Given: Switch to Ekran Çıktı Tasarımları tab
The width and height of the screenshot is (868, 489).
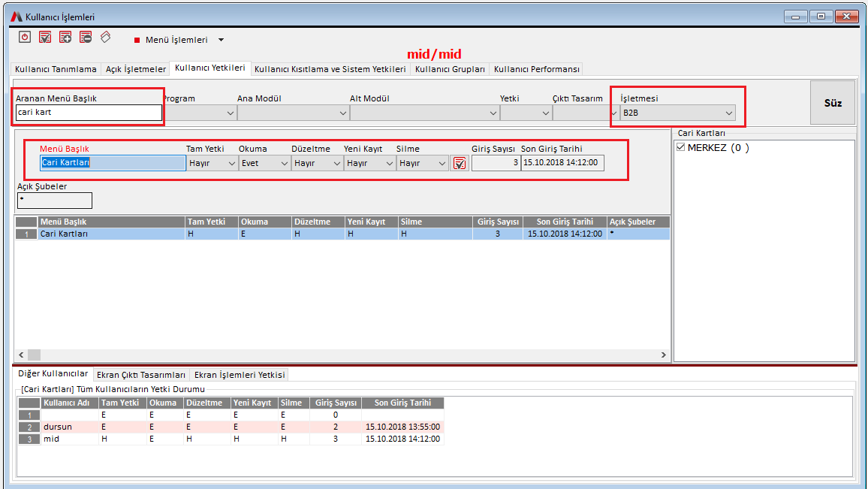Looking at the screenshot, I should tap(141, 374).
